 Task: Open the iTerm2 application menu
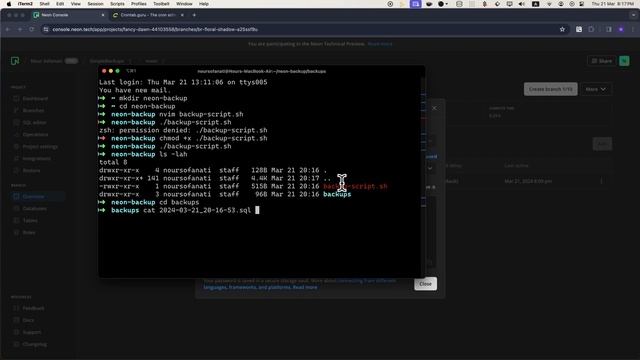(x=25, y=4)
